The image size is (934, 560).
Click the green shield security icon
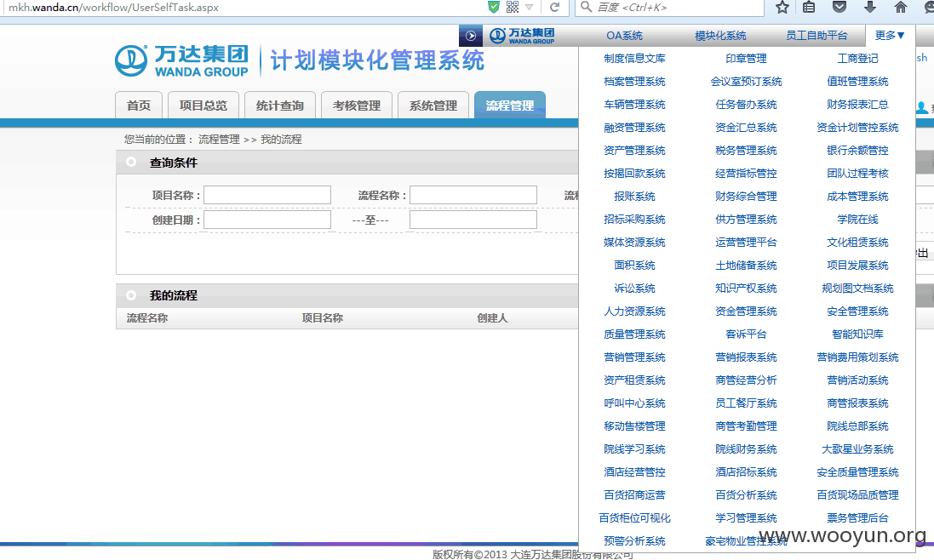click(x=493, y=7)
